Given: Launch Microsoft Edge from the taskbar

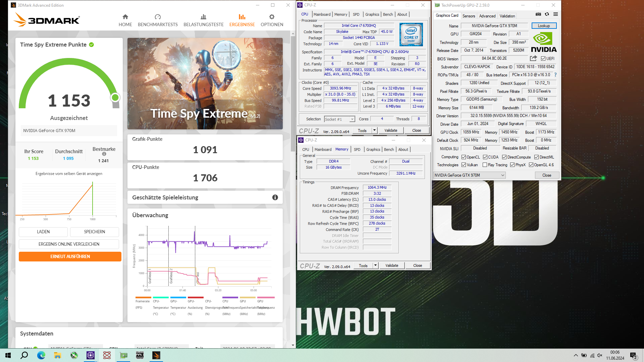Looking at the screenshot, I should [41, 355].
